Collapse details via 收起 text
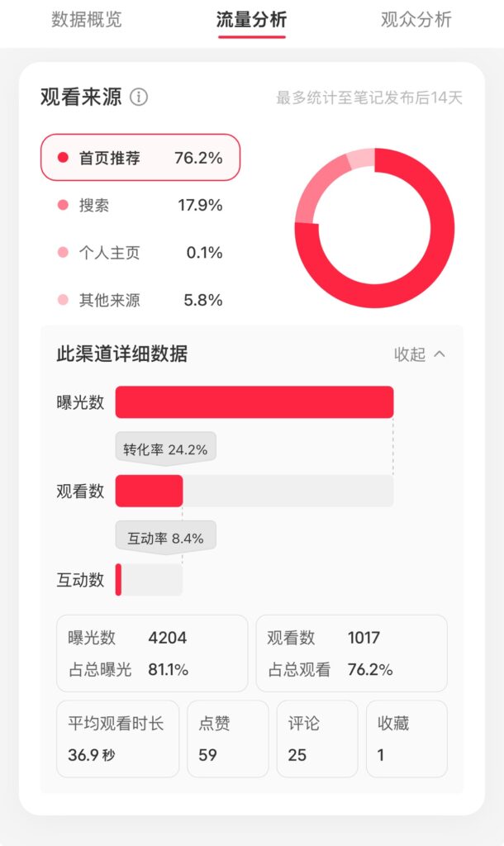 (x=410, y=354)
